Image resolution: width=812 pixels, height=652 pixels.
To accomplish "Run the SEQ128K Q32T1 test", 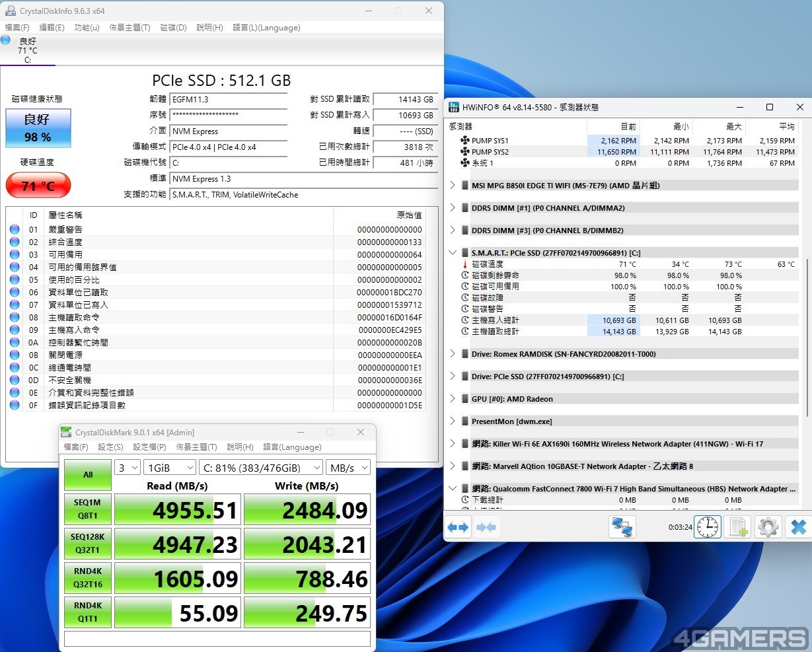I will pos(88,544).
